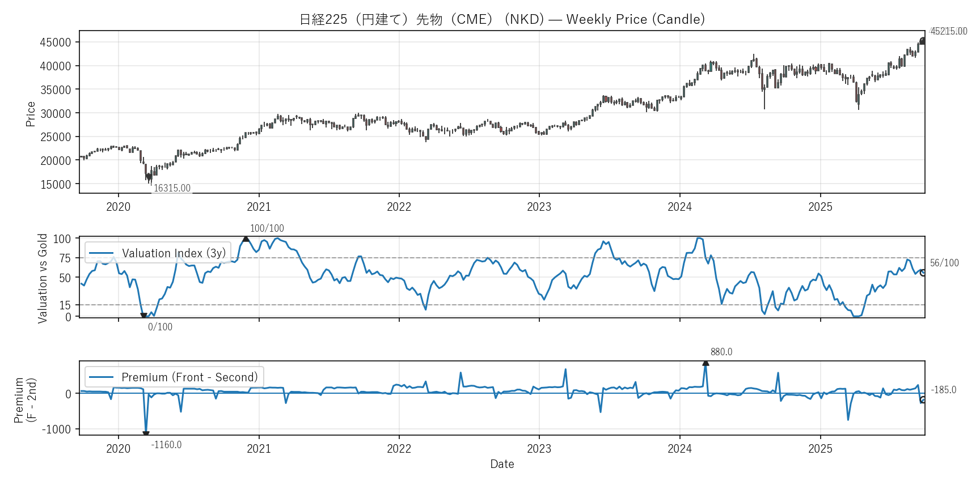Click the 75 tick on the valuation axis
This screenshot has width=980, height=481.
point(65,258)
